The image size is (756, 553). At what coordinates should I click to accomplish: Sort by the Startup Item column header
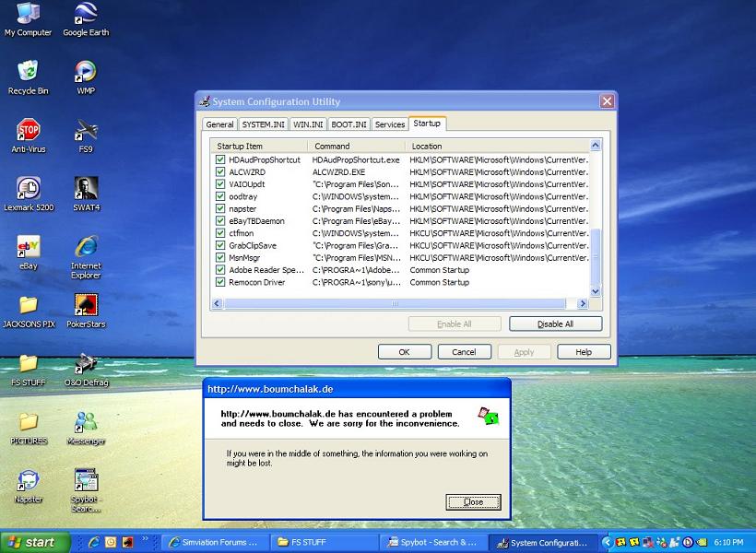click(x=258, y=146)
